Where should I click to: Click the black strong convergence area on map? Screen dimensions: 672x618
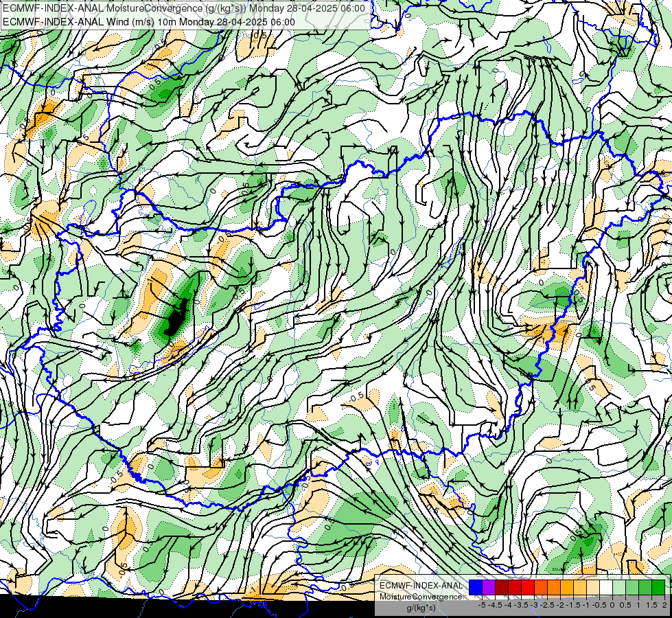176,319
